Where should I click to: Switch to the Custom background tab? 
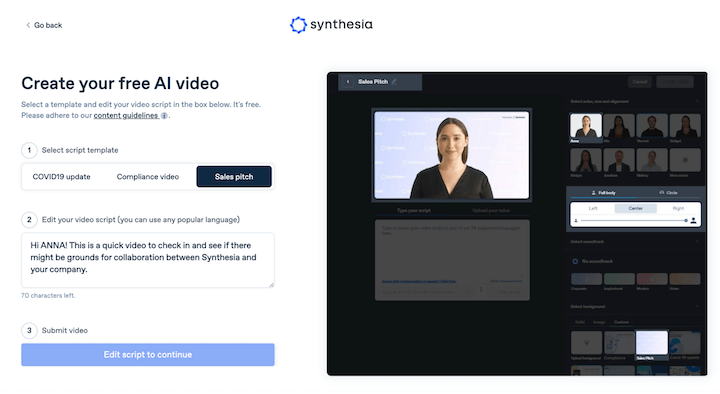(621, 322)
